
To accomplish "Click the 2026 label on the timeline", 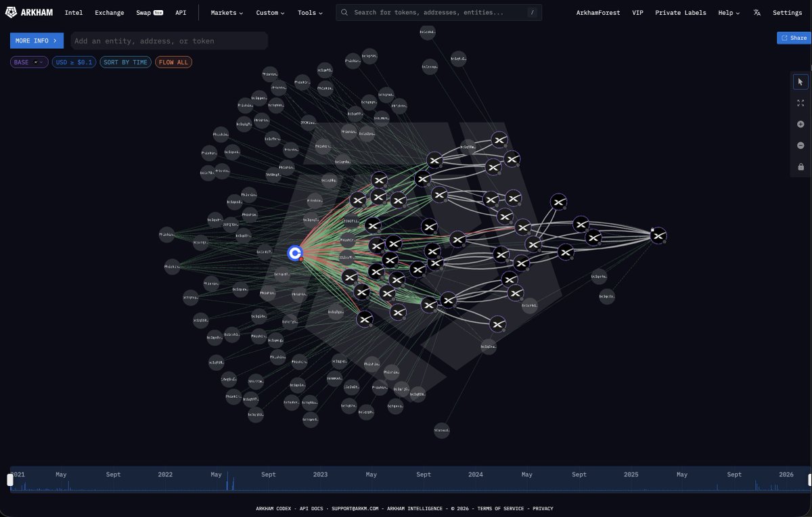I will pos(786,474).
